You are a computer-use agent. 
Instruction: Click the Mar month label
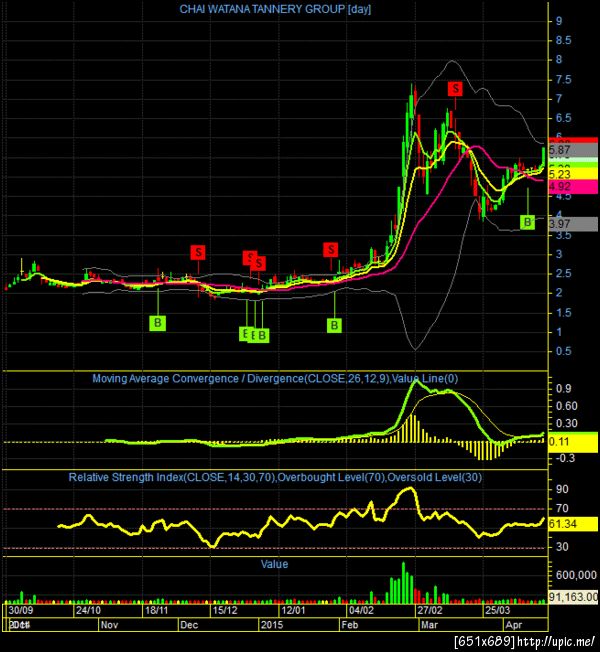pyautogui.click(x=429, y=625)
